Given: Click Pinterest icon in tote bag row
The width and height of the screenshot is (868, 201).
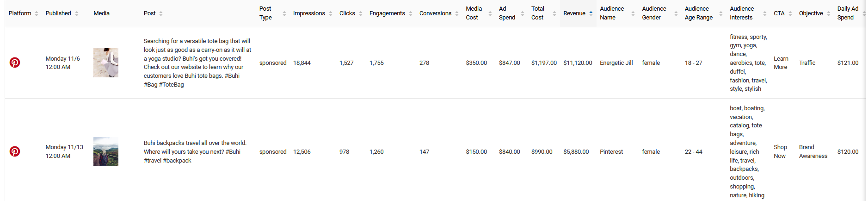Looking at the screenshot, I should tap(15, 63).
